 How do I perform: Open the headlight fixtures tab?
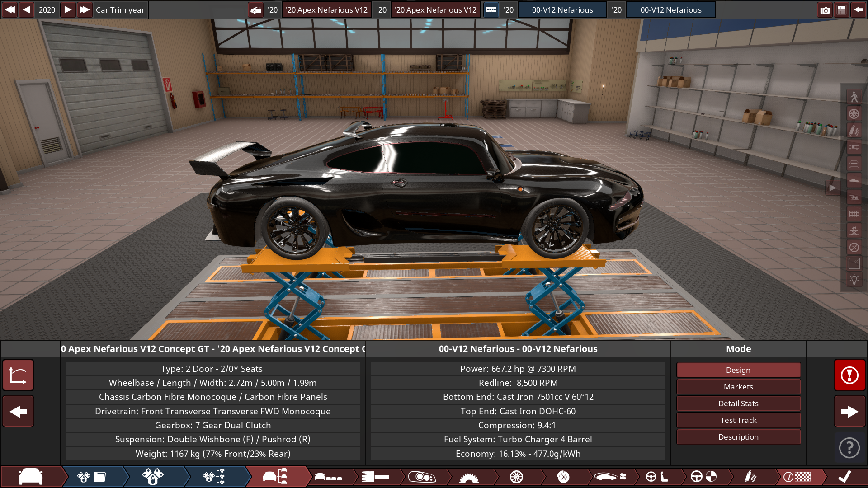[421, 477]
